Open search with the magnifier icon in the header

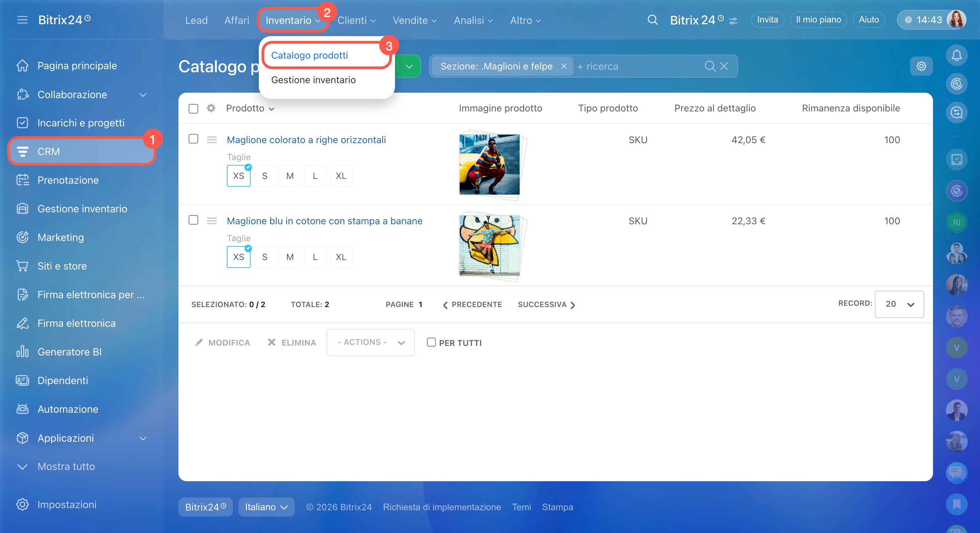point(652,20)
